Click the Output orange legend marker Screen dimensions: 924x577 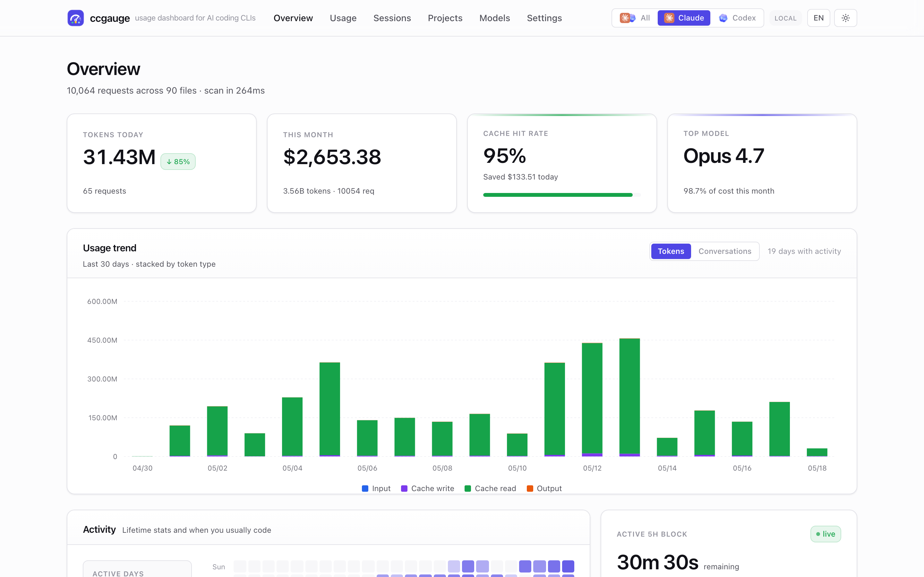(530, 489)
